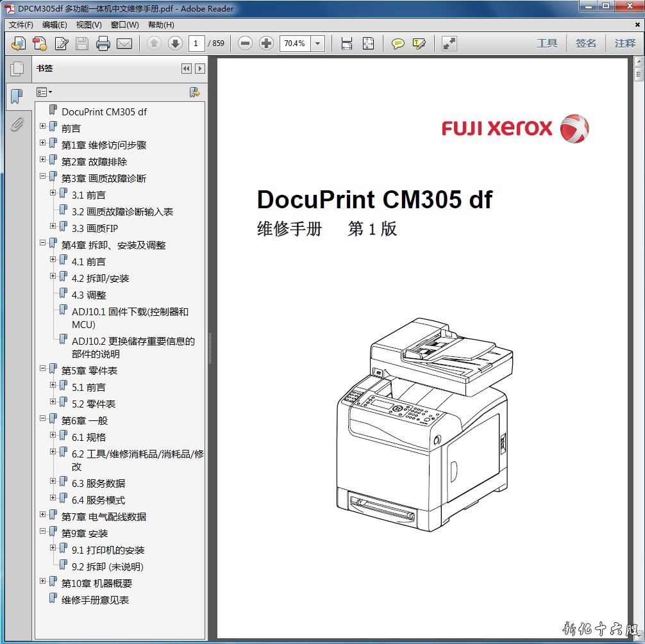Open the attachments paperclip panel

point(17,124)
